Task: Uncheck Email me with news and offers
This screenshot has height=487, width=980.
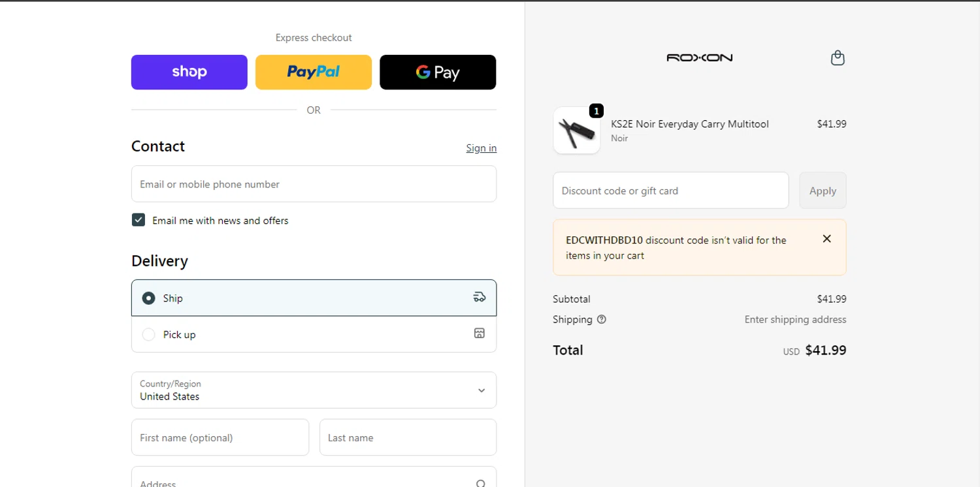Action: tap(139, 220)
